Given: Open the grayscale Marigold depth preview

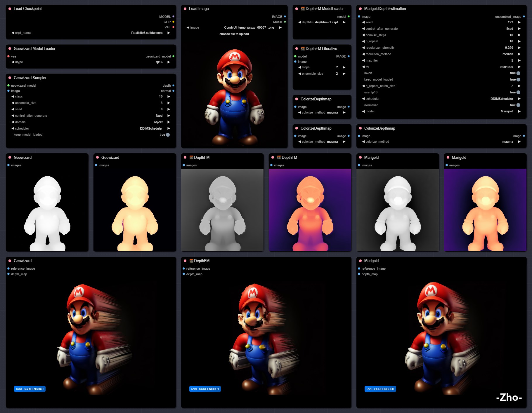Looking at the screenshot, I should coord(398,210).
